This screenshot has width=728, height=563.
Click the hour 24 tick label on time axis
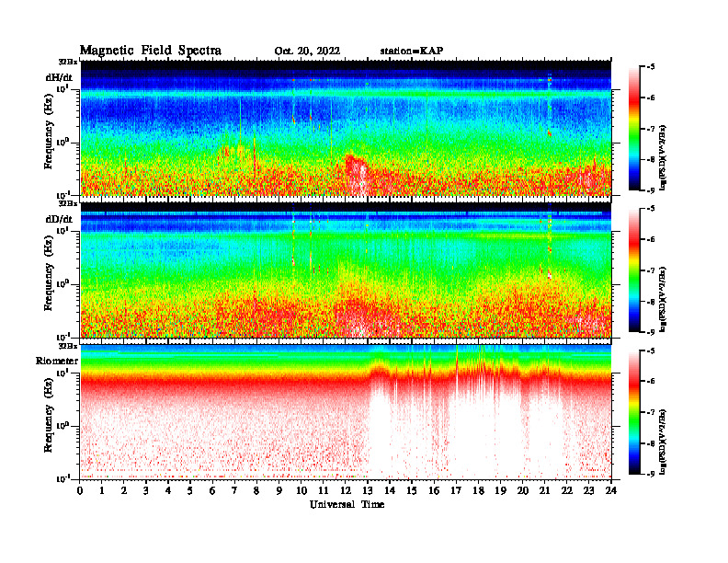611,490
